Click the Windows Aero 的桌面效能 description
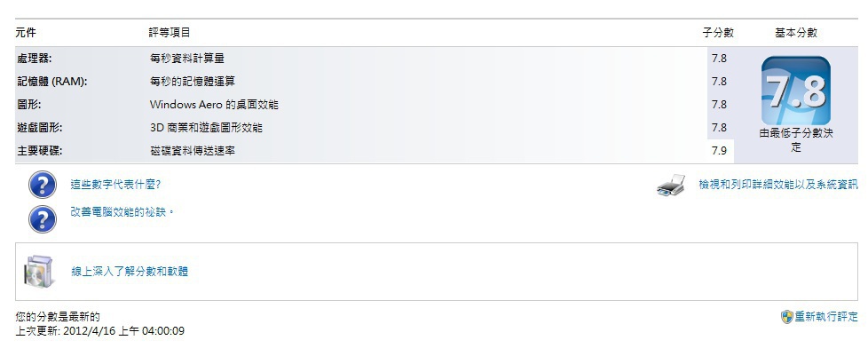 [214, 104]
